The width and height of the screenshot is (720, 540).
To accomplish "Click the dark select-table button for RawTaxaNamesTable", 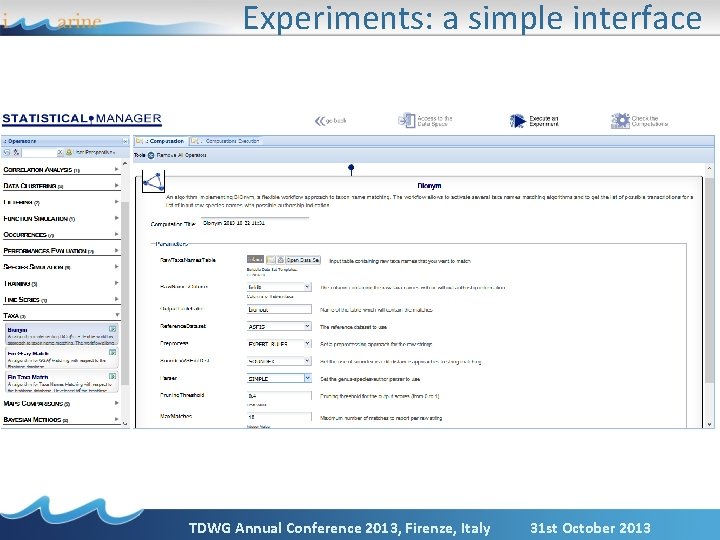I will pos(255,259).
